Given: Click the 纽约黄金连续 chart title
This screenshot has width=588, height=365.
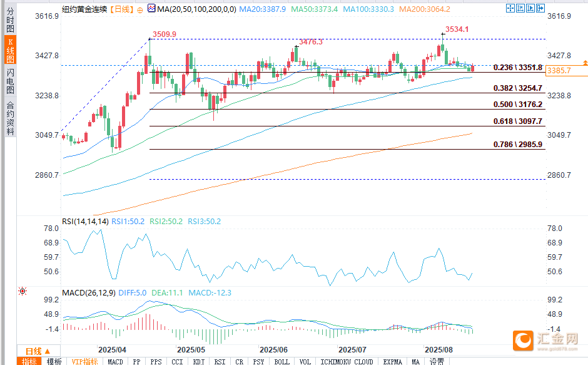Looking at the screenshot, I should point(84,9).
